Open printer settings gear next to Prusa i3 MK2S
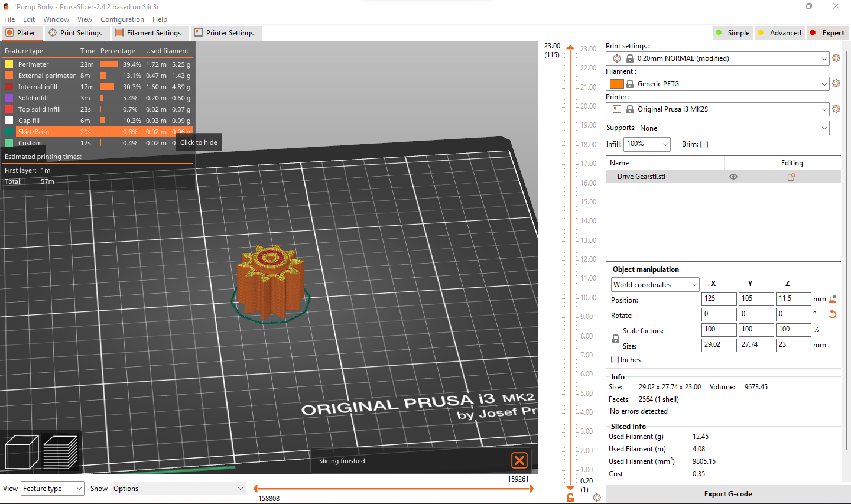 (836, 109)
